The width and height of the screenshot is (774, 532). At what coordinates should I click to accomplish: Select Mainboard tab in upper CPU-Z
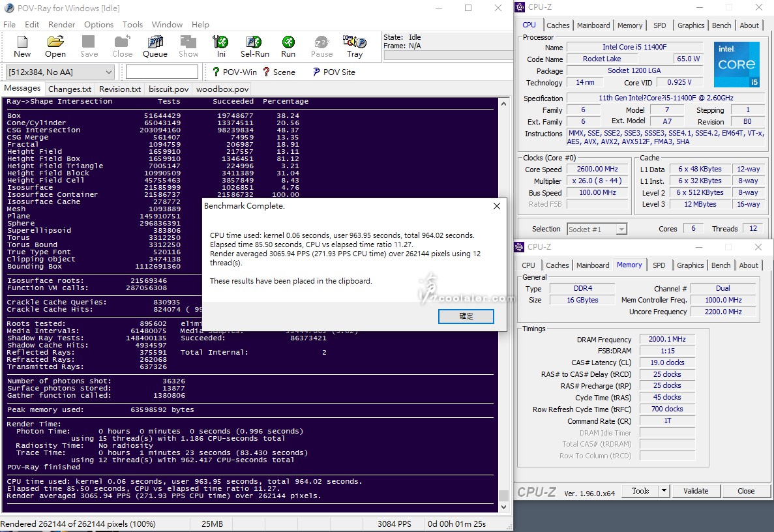point(593,25)
